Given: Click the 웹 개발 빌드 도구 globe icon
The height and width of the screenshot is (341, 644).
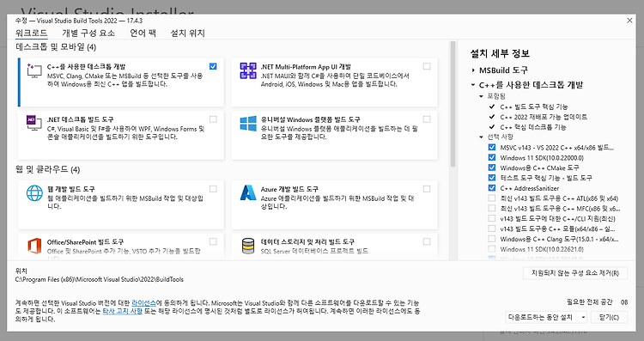Looking at the screenshot, I should [x=34, y=192].
